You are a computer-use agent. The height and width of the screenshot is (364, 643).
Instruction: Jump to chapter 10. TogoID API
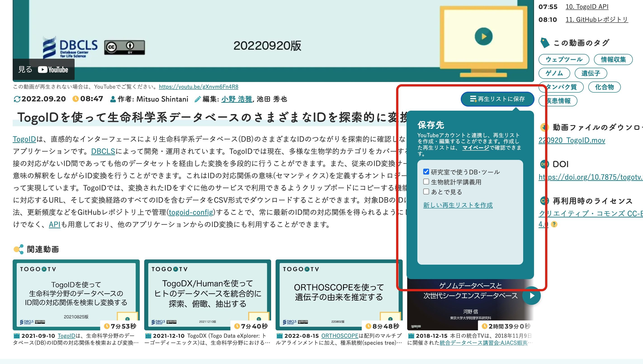(587, 7)
